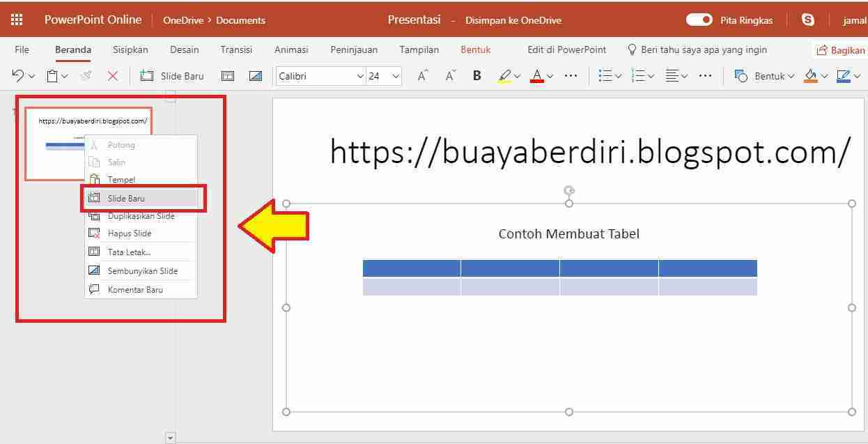
Task: Apply numbered list formatting
Action: click(x=638, y=76)
